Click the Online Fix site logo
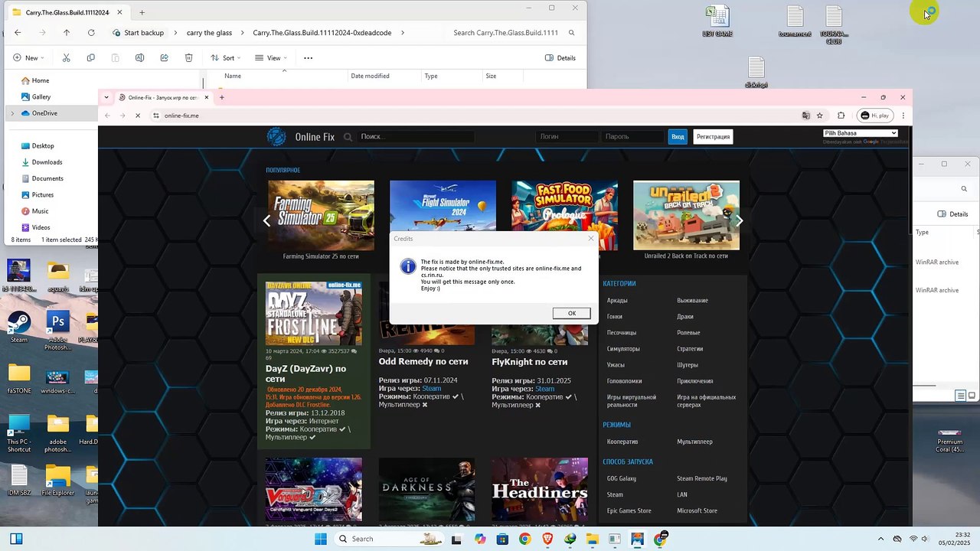This screenshot has height=551, width=980. pos(276,137)
